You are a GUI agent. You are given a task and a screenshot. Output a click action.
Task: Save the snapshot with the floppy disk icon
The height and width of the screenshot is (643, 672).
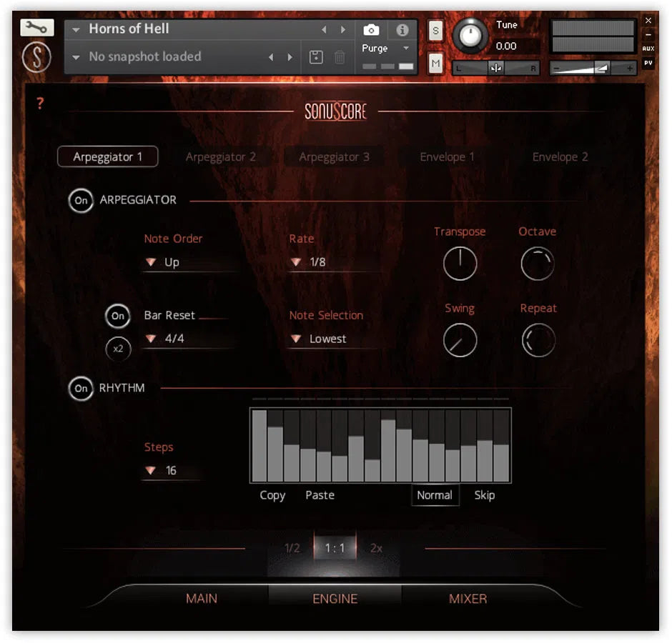click(315, 56)
